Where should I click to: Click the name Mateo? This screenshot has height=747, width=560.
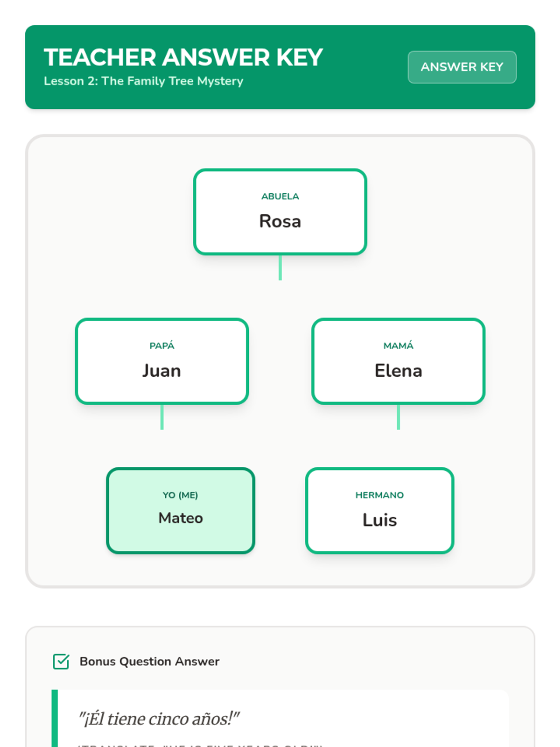click(181, 518)
